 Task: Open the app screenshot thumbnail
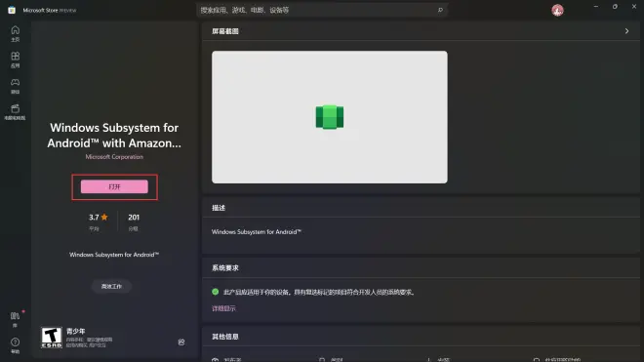click(330, 117)
